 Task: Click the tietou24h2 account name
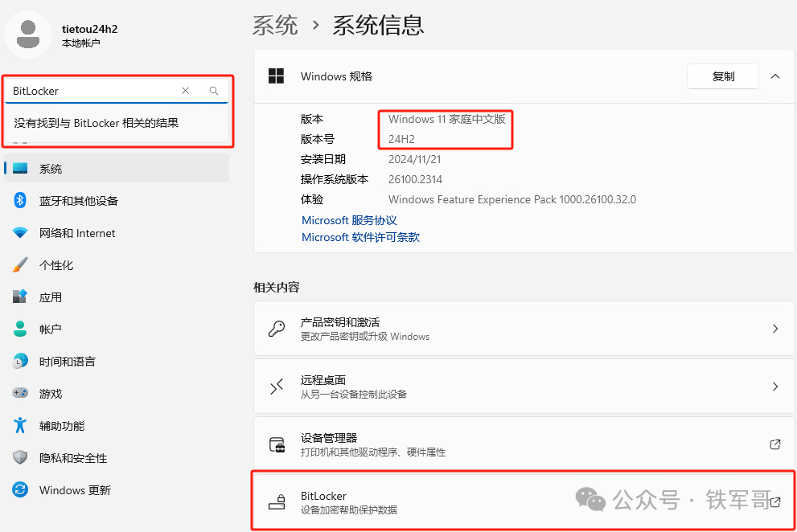click(x=89, y=29)
